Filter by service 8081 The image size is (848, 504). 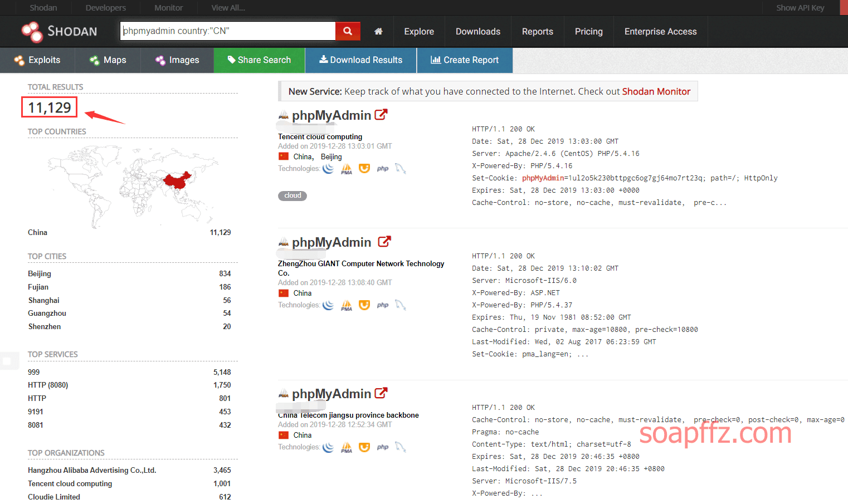36,425
